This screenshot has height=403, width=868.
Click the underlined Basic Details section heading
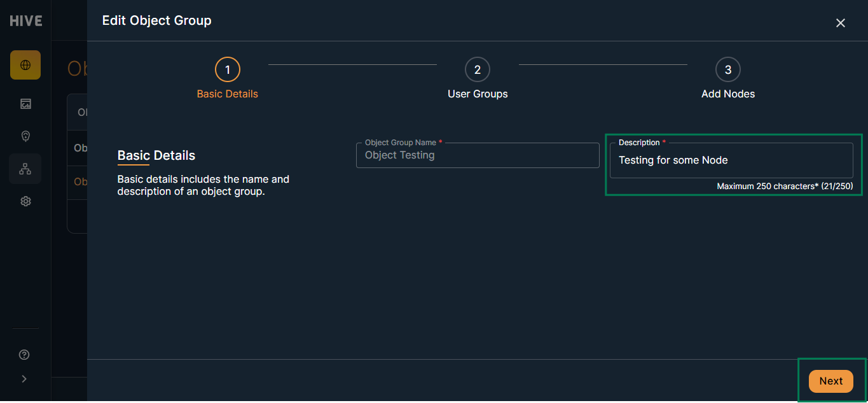156,155
